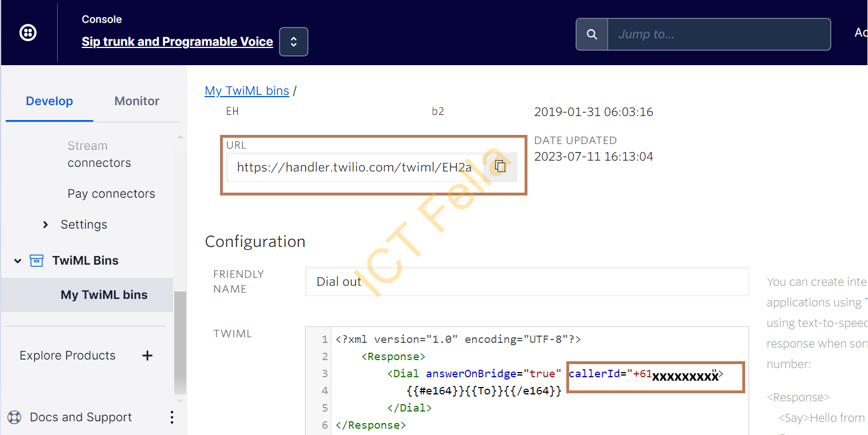Screen dimensions: 868x435
Task: Open the My TwiML bins breadcrumb link
Action: (247, 90)
